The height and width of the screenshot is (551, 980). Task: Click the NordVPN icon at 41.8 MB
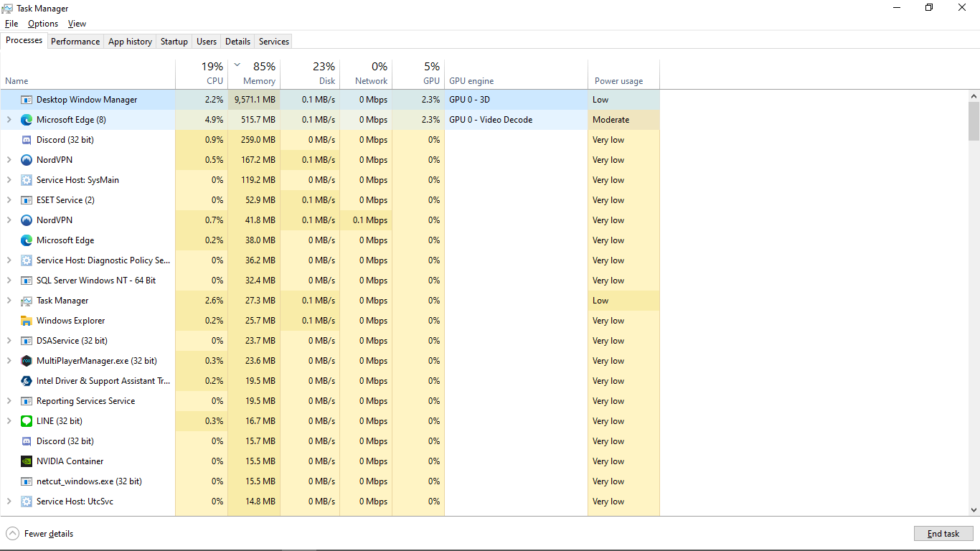[27, 220]
